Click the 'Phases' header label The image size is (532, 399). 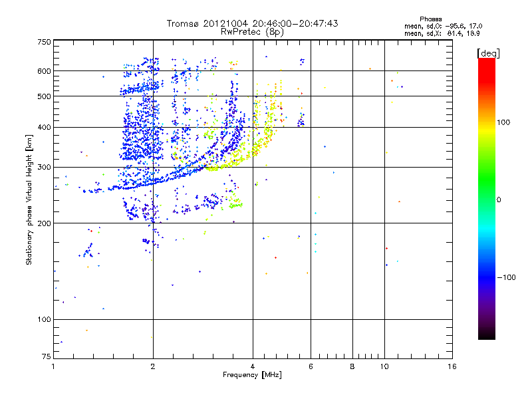(x=430, y=19)
